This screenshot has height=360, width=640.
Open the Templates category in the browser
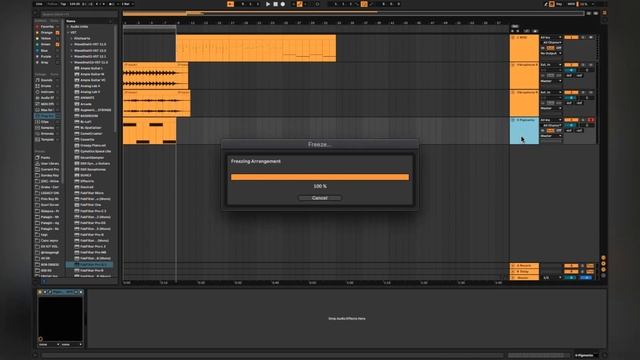(x=46, y=140)
